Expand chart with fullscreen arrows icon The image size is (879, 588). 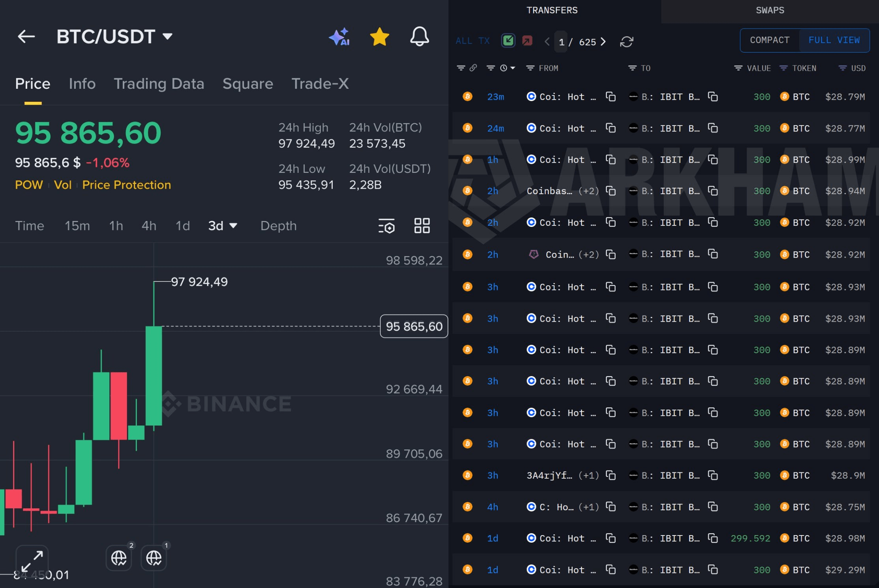point(32,560)
